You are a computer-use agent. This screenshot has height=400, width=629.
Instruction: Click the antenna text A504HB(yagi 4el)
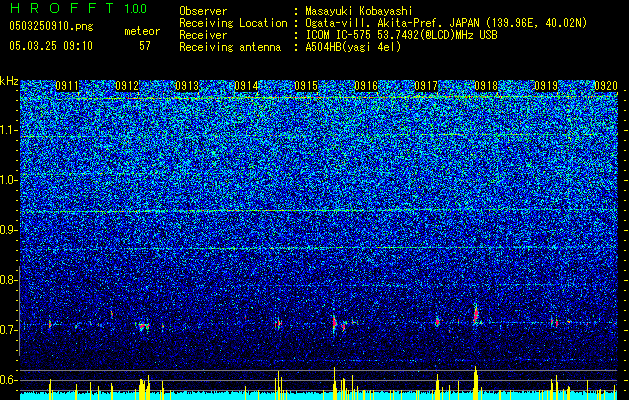[x=353, y=47]
